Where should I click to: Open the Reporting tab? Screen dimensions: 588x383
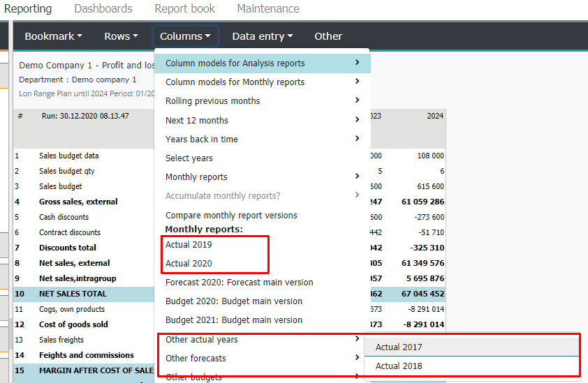[28, 8]
